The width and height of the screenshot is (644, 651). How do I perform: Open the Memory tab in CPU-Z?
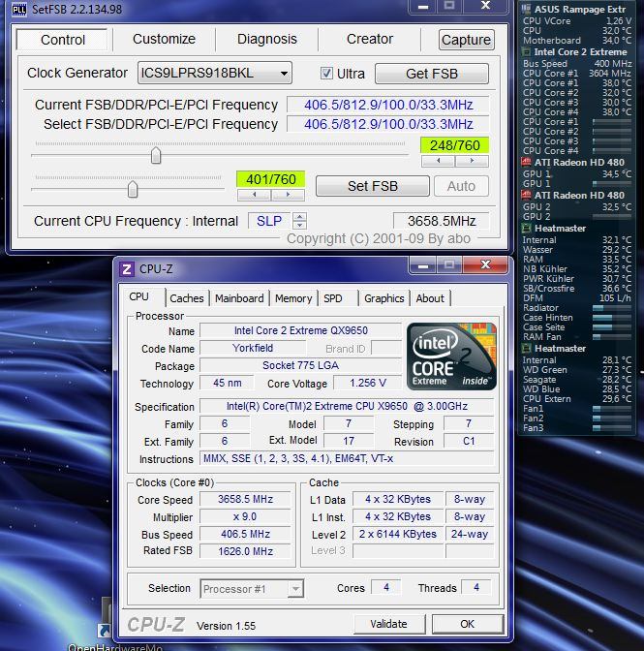click(x=293, y=298)
